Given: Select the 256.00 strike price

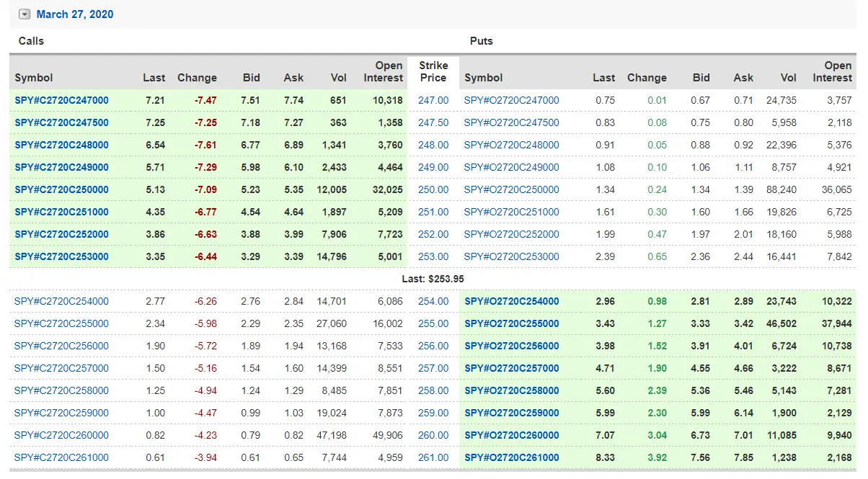Looking at the screenshot, I should [x=433, y=346].
